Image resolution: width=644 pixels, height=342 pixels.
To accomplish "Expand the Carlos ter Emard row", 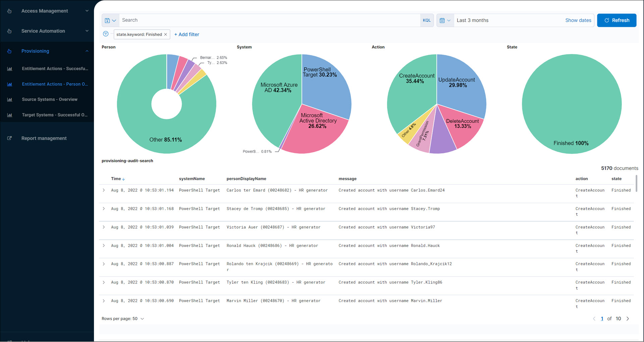I will click(104, 190).
